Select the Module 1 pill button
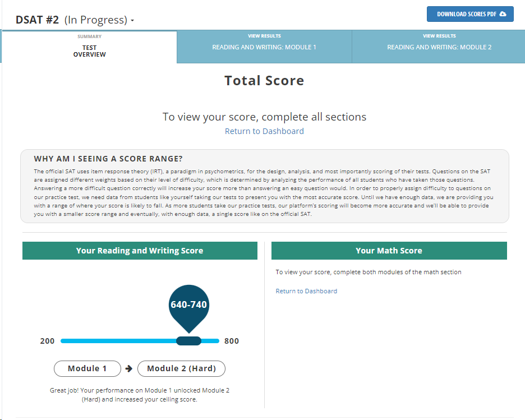 (87, 368)
